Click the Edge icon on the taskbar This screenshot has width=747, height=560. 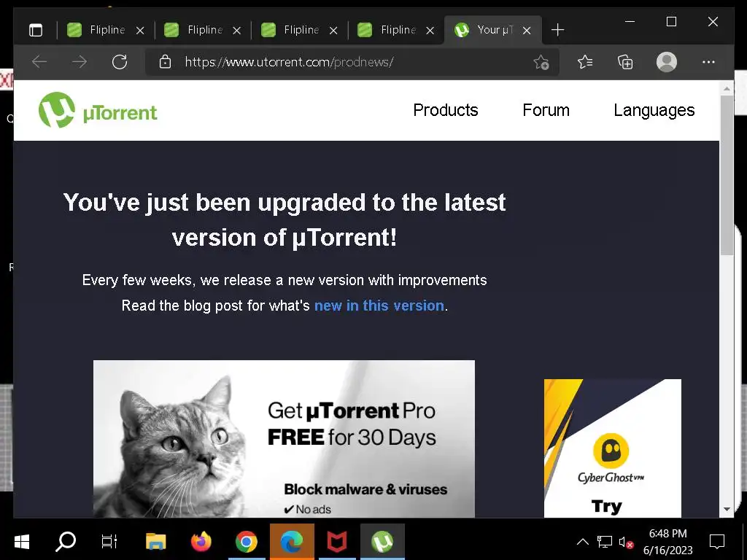click(x=292, y=542)
